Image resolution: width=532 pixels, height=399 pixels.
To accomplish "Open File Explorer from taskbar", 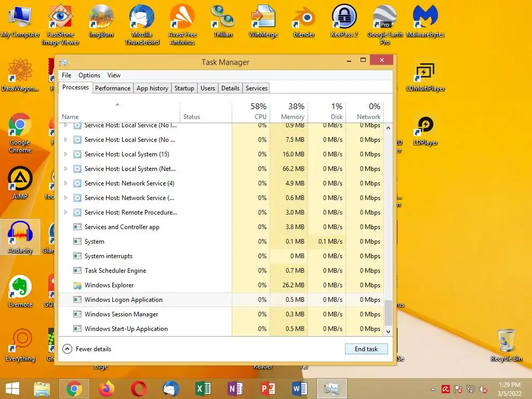I will point(42,389).
